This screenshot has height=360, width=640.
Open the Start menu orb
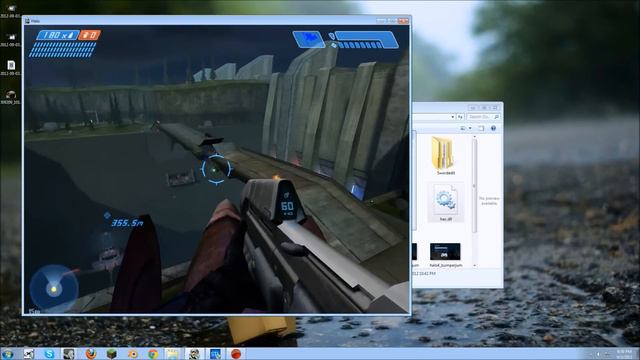point(7,354)
